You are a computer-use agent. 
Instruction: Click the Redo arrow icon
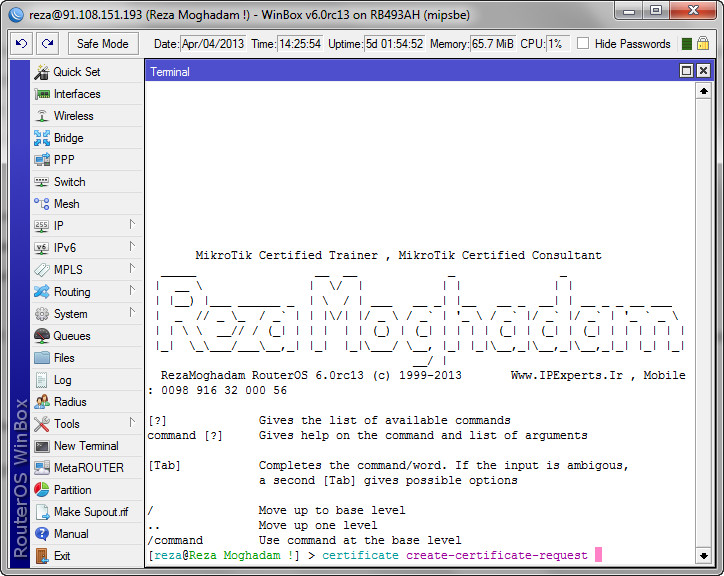pos(48,43)
